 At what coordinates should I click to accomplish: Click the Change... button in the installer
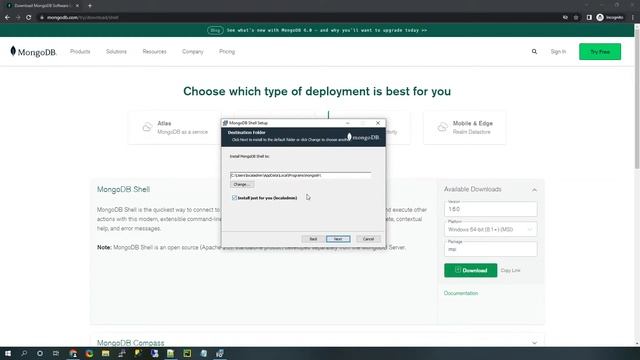[242, 184]
